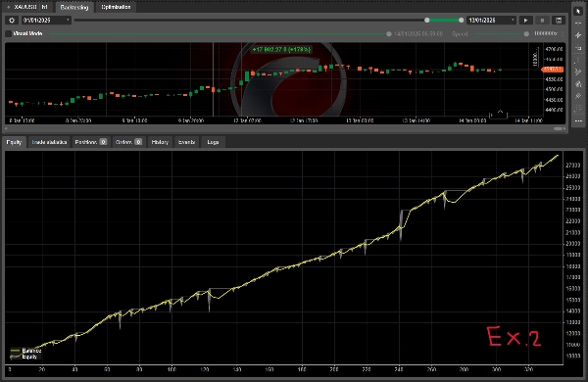Open the Positions tab

click(x=91, y=142)
